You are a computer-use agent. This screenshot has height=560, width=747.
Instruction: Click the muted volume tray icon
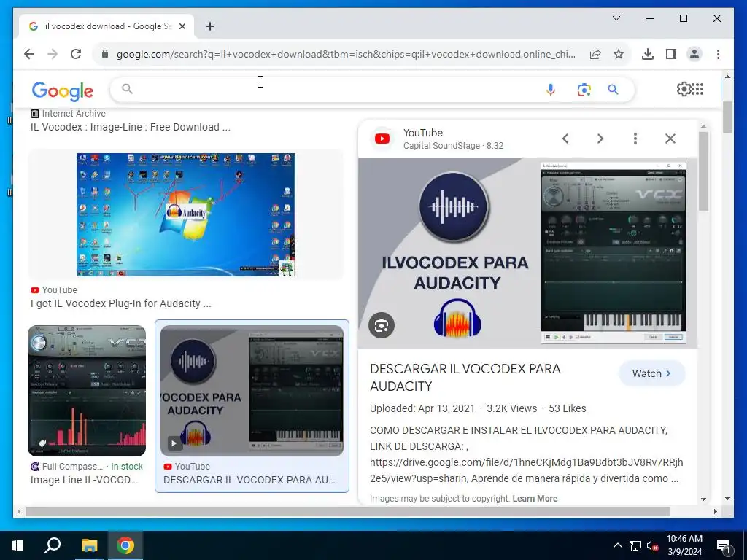point(651,545)
